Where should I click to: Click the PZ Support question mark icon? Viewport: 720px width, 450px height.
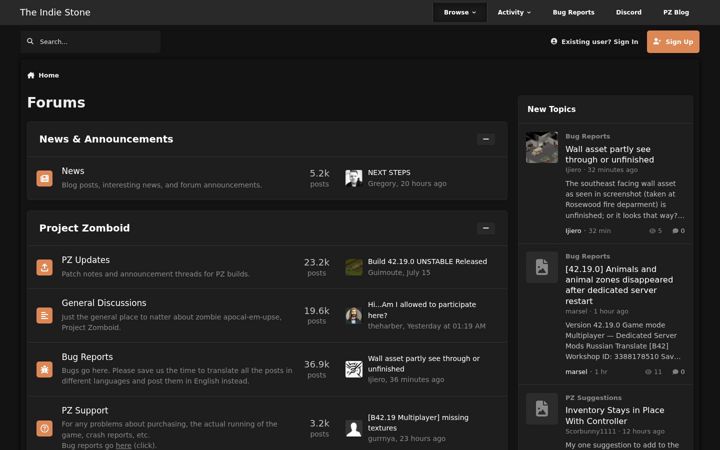[x=45, y=428]
